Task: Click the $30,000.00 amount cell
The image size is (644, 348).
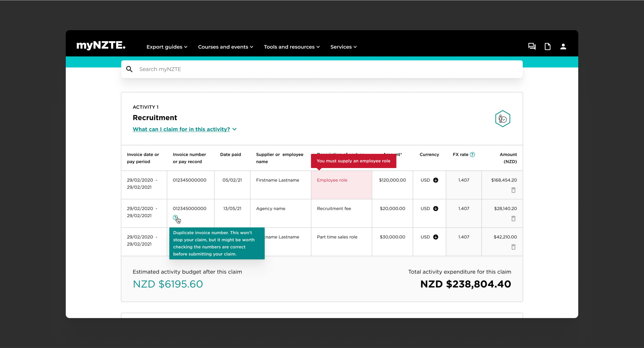Action: tap(392, 242)
